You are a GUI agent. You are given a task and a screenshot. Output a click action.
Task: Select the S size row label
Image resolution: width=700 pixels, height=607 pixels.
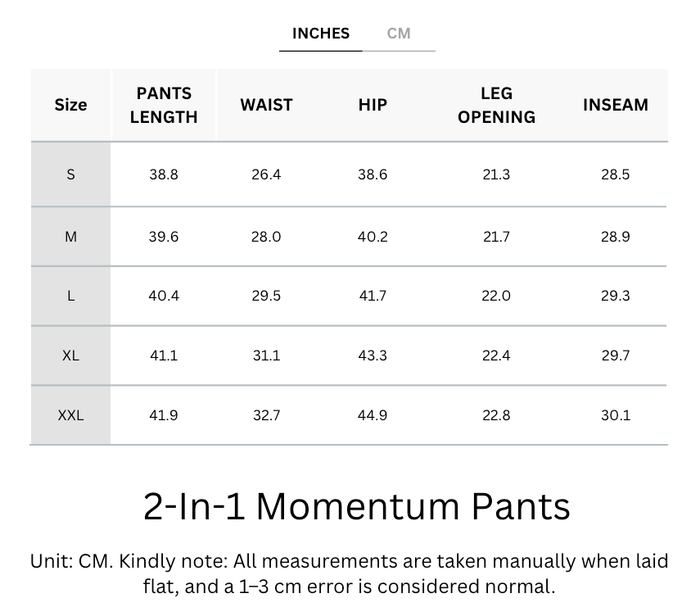[70, 174]
